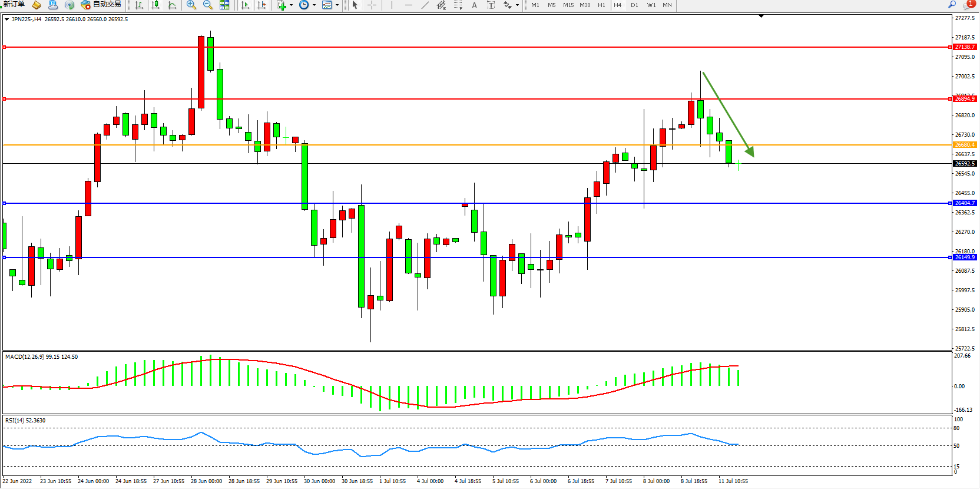
Task: Select the crosshair cursor tool
Action: 372,5
